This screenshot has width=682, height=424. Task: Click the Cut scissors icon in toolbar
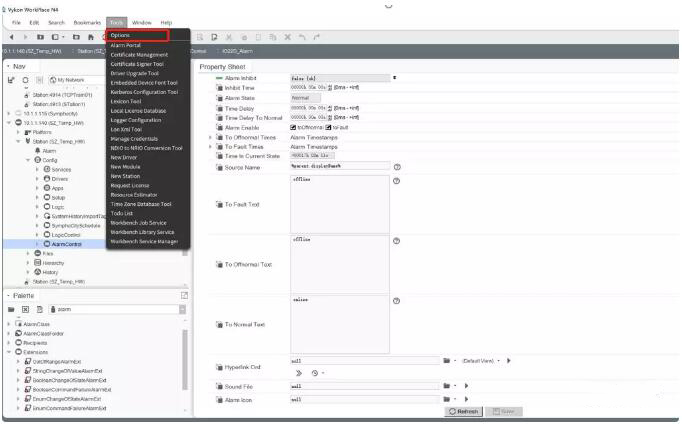(229, 37)
